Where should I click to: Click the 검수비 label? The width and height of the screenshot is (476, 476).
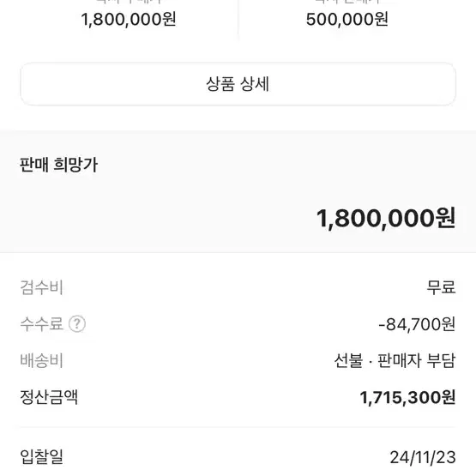point(41,287)
